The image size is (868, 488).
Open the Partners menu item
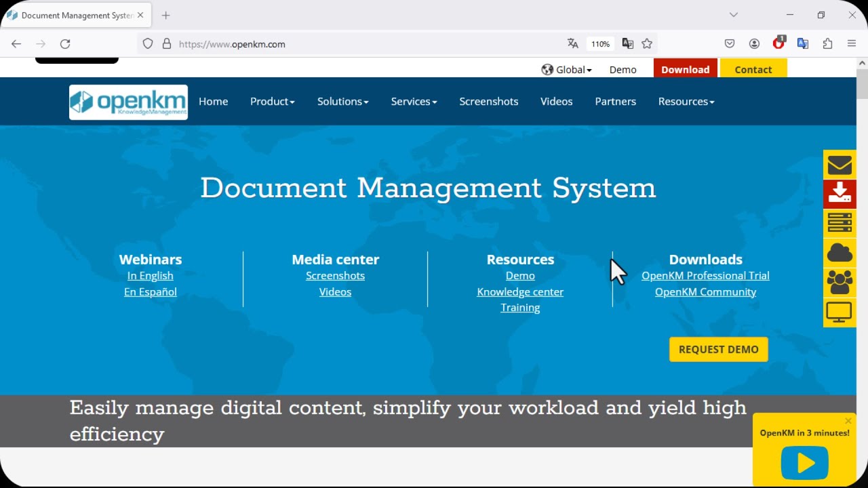pos(616,102)
